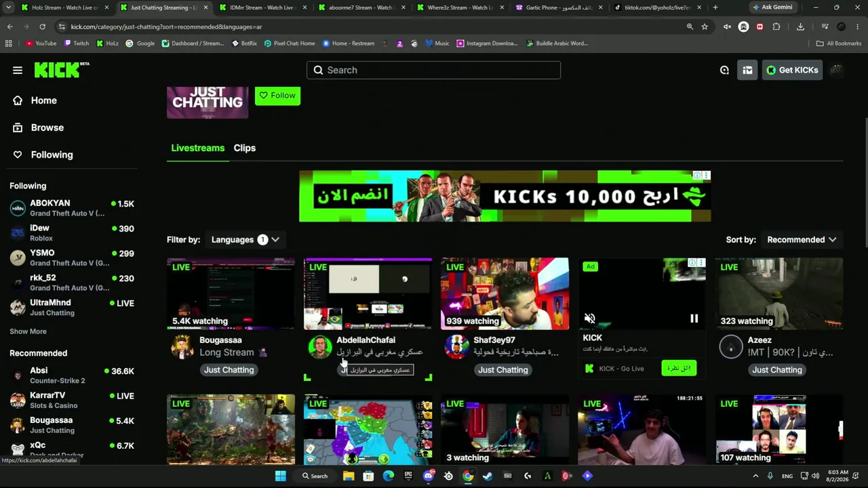Unmute the KICK ad video
The image size is (868, 488).
pos(590,319)
